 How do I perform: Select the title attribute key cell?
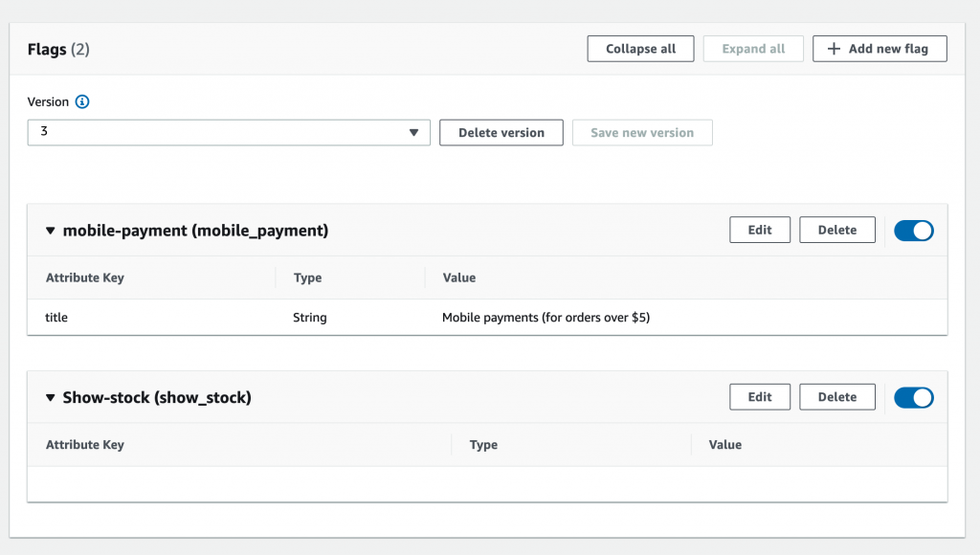click(56, 318)
